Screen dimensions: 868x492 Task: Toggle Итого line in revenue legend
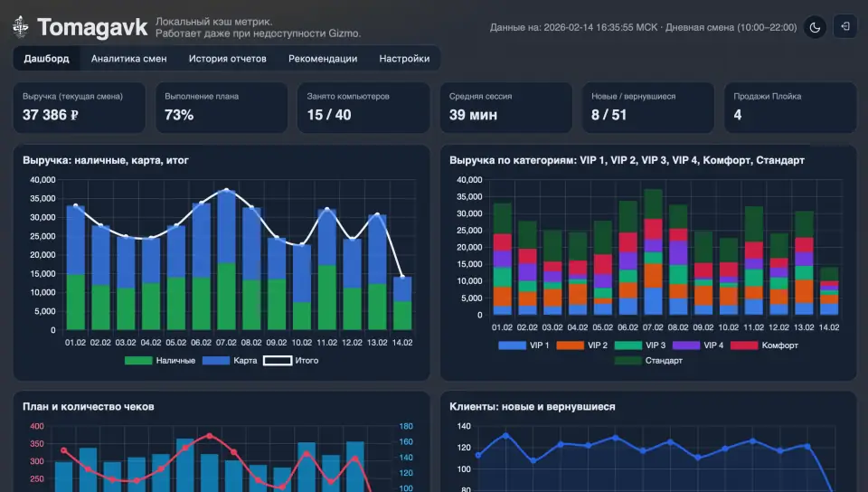290,360
